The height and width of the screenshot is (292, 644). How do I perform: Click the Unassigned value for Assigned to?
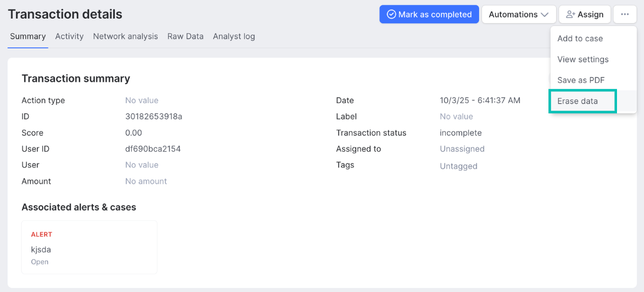coord(462,149)
